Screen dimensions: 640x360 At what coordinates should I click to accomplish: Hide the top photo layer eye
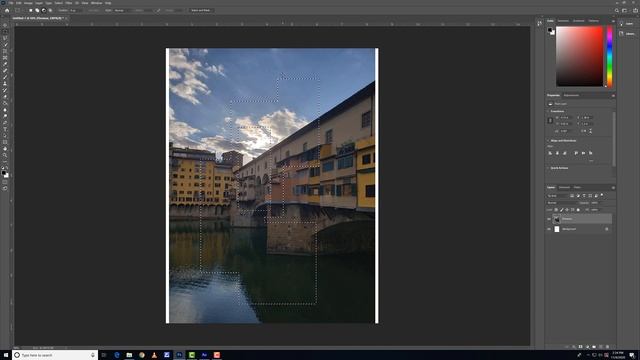click(x=549, y=219)
